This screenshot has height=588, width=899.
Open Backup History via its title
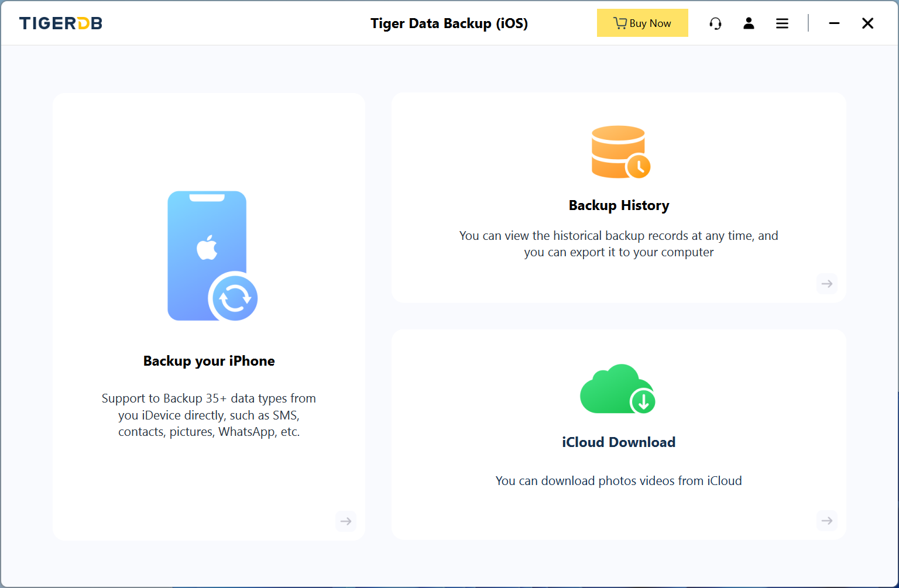click(x=619, y=205)
